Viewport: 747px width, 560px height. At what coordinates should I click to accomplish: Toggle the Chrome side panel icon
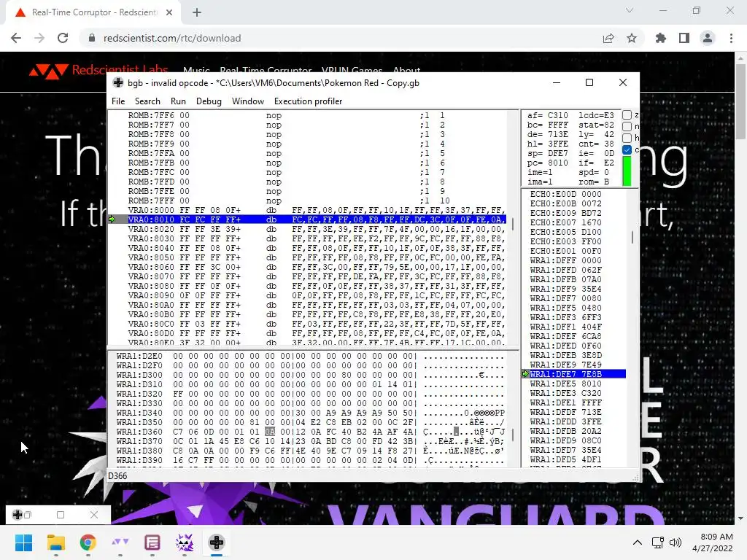(x=684, y=38)
